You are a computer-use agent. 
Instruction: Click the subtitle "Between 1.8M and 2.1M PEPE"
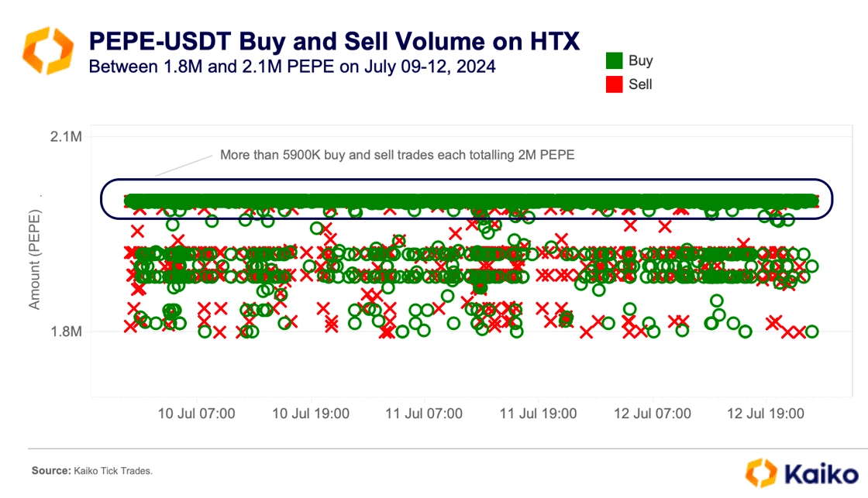pos(212,67)
